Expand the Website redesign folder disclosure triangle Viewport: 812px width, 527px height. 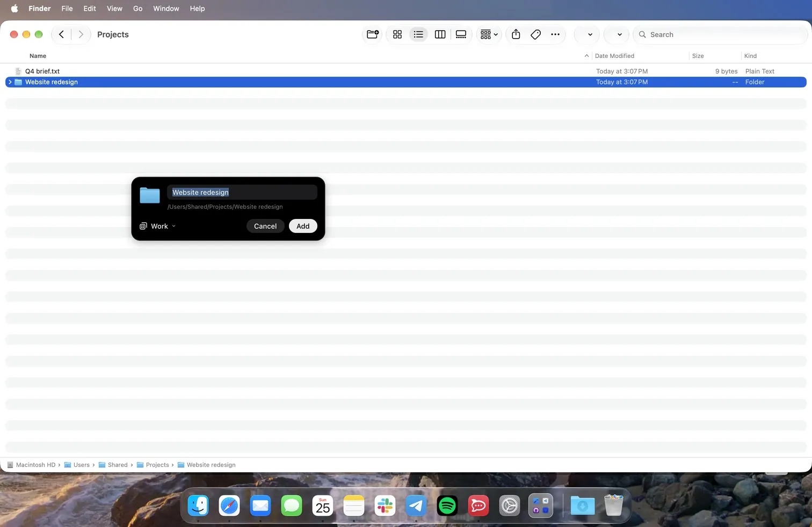tap(10, 82)
